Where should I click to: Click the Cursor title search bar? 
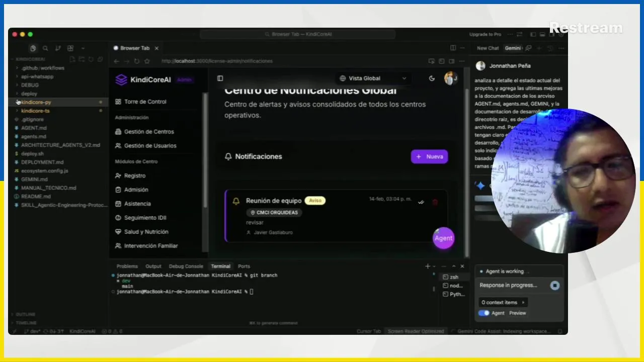click(298, 34)
